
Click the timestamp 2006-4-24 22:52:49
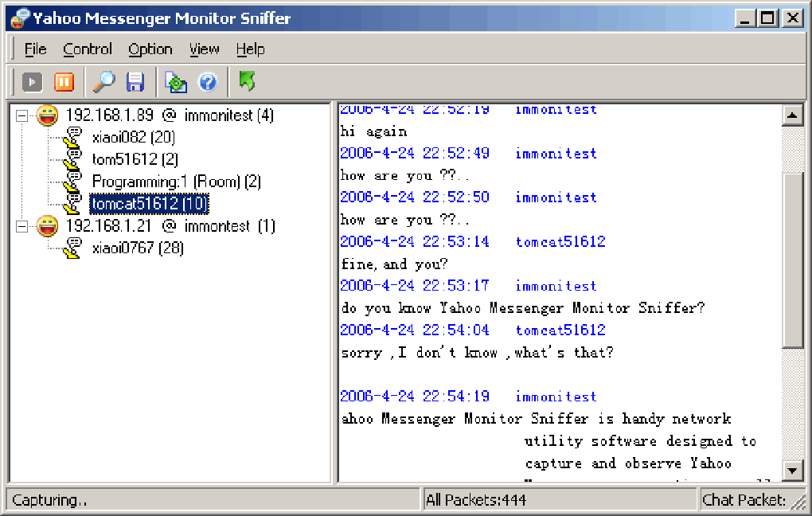415,154
